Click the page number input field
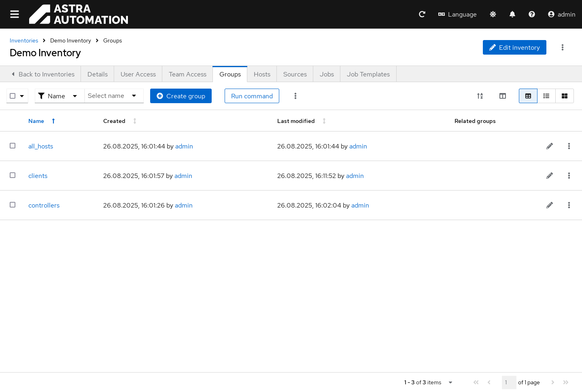This screenshot has height=392, width=582. point(508,382)
